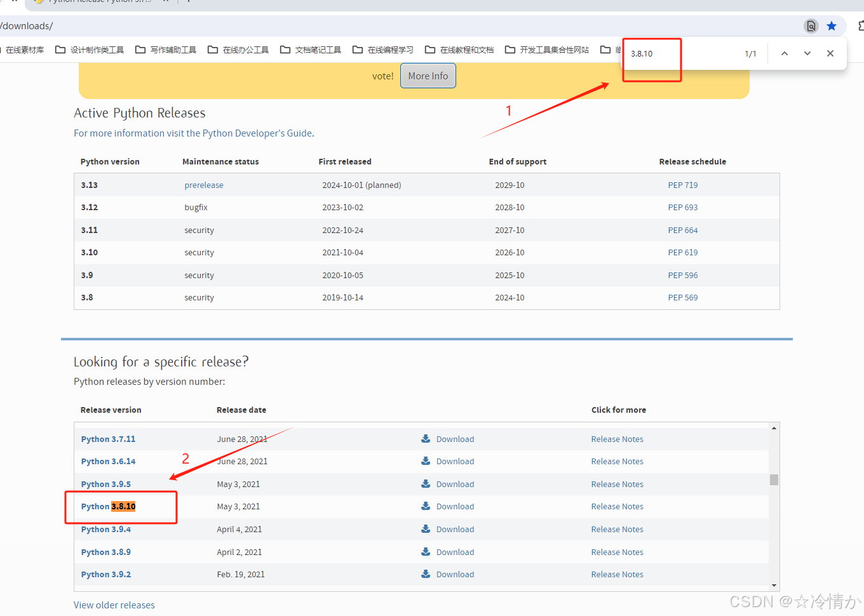Click the bookmark star icon in address bar

pyautogui.click(x=832, y=26)
